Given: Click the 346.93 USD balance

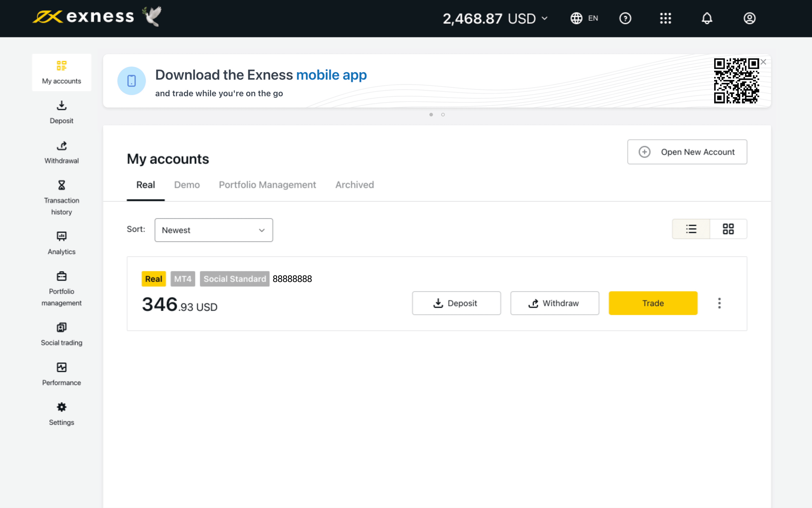Looking at the screenshot, I should [x=180, y=305].
